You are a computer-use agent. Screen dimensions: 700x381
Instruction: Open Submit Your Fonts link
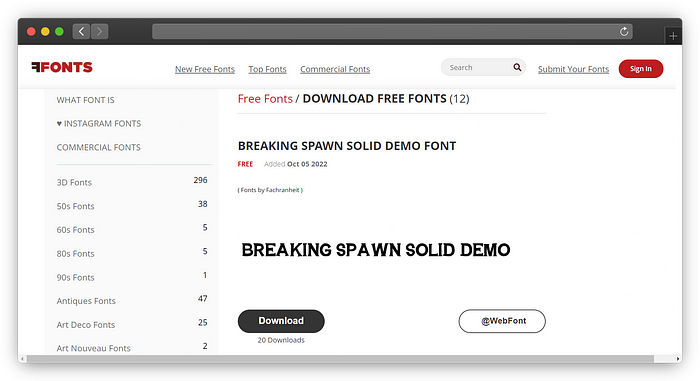click(573, 69)
